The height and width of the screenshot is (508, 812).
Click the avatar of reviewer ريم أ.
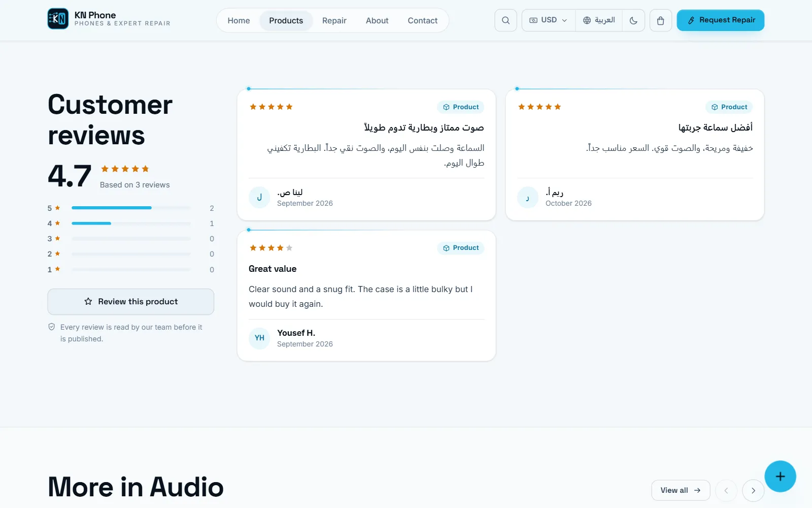tap(528, 197)
